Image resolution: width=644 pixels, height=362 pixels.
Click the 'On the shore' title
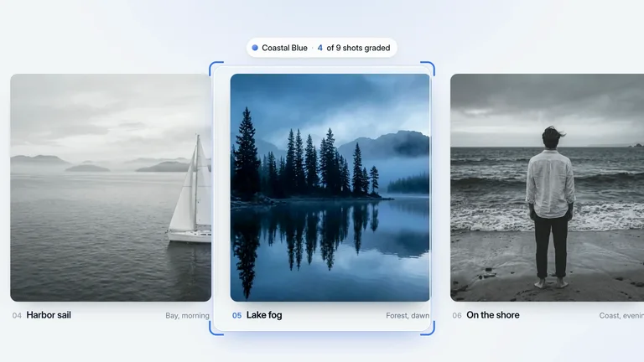click(x=493, y=315)
